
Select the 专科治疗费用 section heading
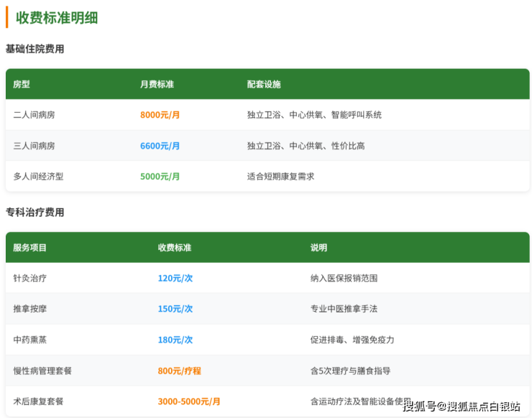(x=35, y=213)
